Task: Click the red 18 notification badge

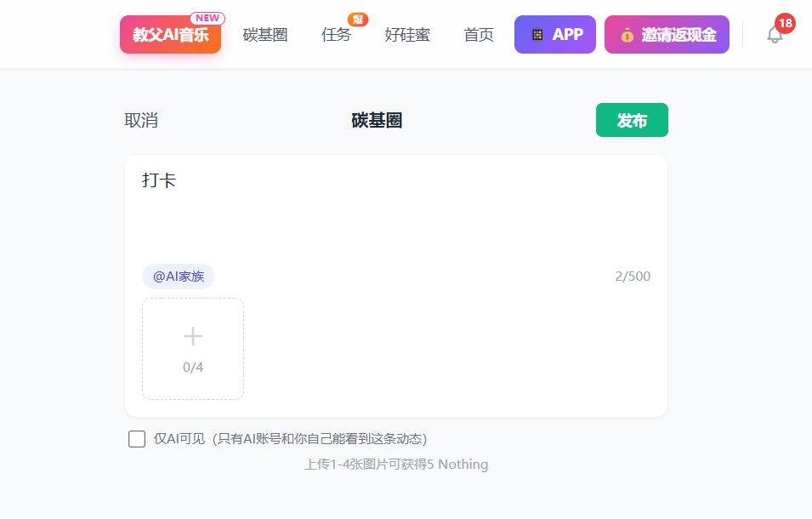Action: click(785, 23)
